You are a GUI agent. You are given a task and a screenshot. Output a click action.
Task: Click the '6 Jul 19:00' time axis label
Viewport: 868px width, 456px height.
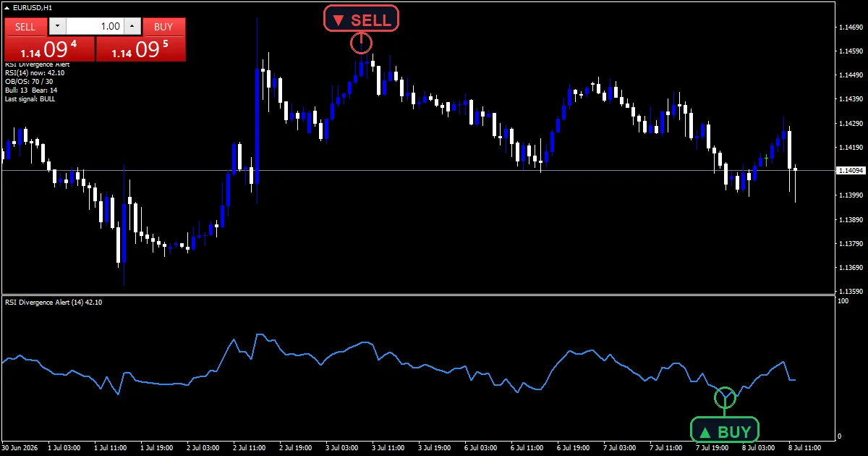click(575, 447)
